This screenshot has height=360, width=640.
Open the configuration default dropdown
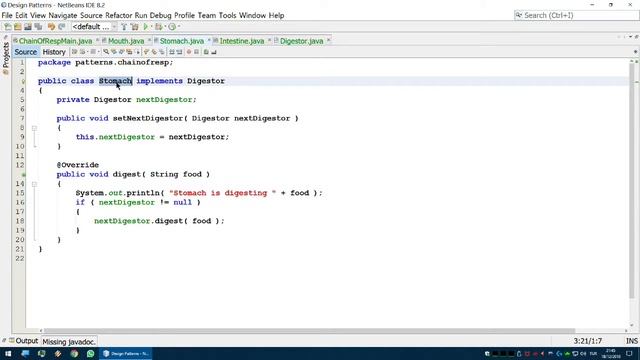click(x=94, y=27)
